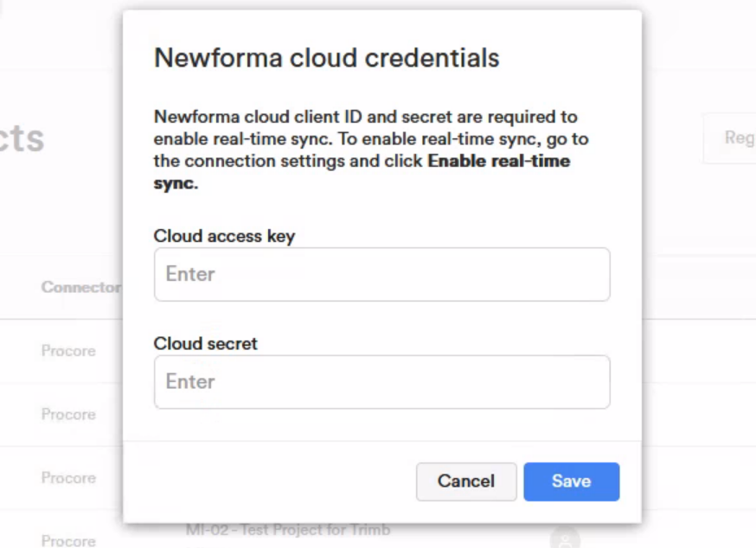Click the bold Enable real-time sync text

click(x=498, y=162)
